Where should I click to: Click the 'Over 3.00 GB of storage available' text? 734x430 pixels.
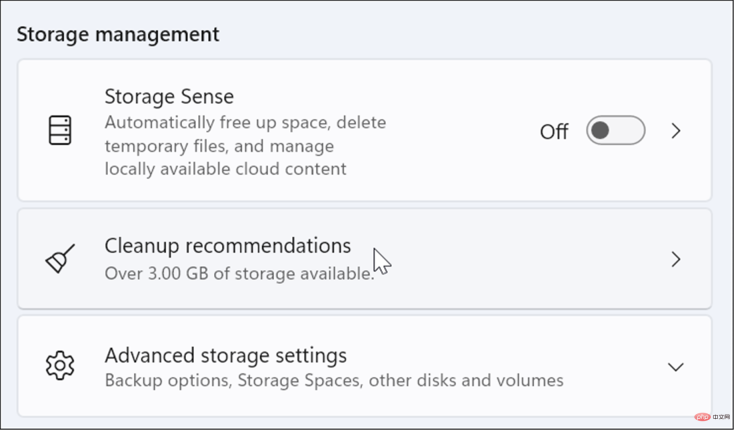tap(239, 274)
